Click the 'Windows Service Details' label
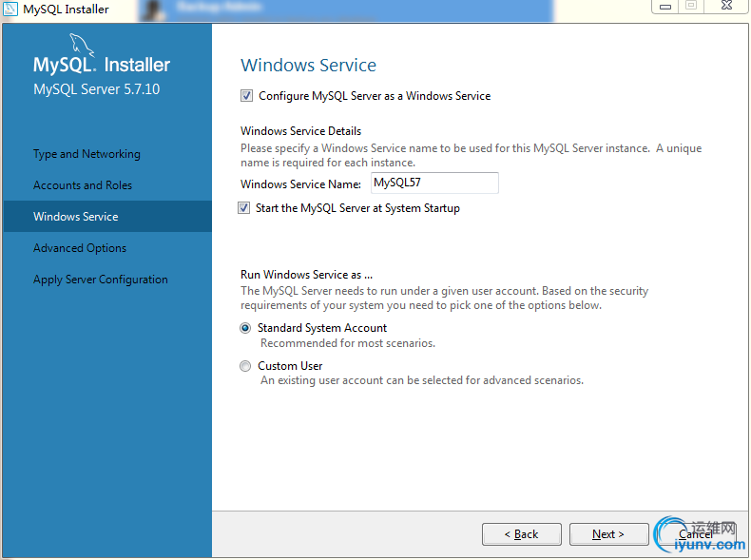This screenshot has height=560, width=751. click(x=300, y=131)
